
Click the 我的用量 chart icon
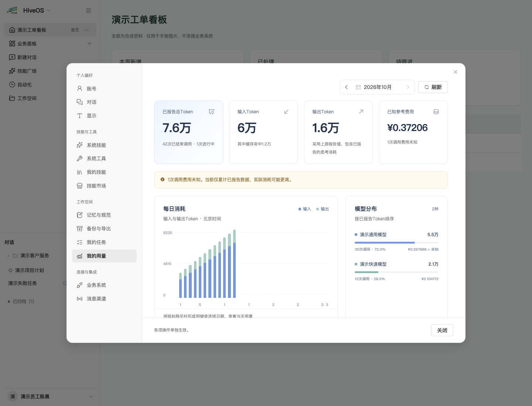tap(79, 256)
